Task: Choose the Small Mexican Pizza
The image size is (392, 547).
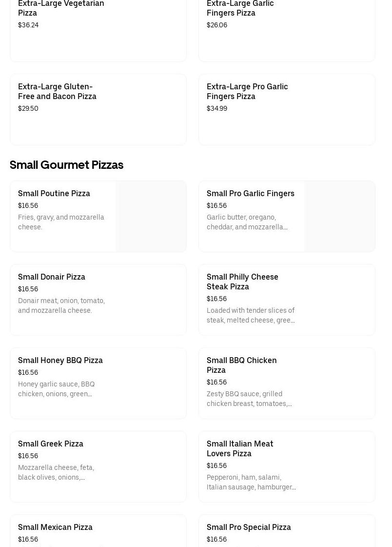Action: [55, 527]
